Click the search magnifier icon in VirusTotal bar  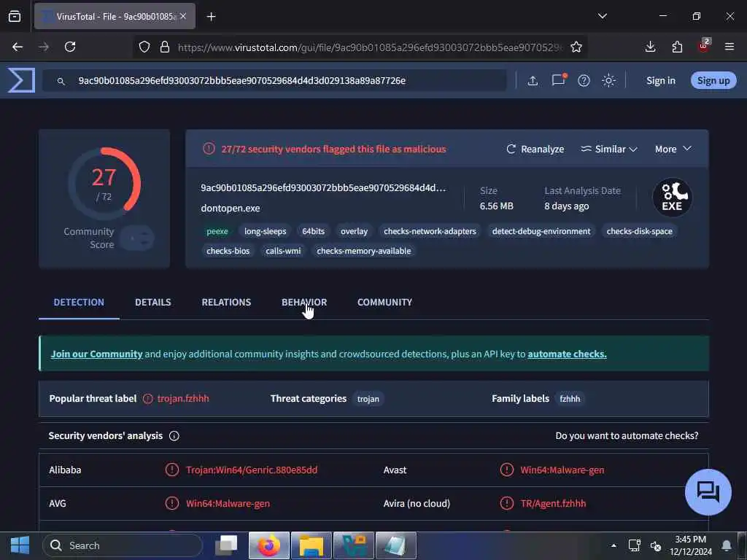[x=61, y=82]
